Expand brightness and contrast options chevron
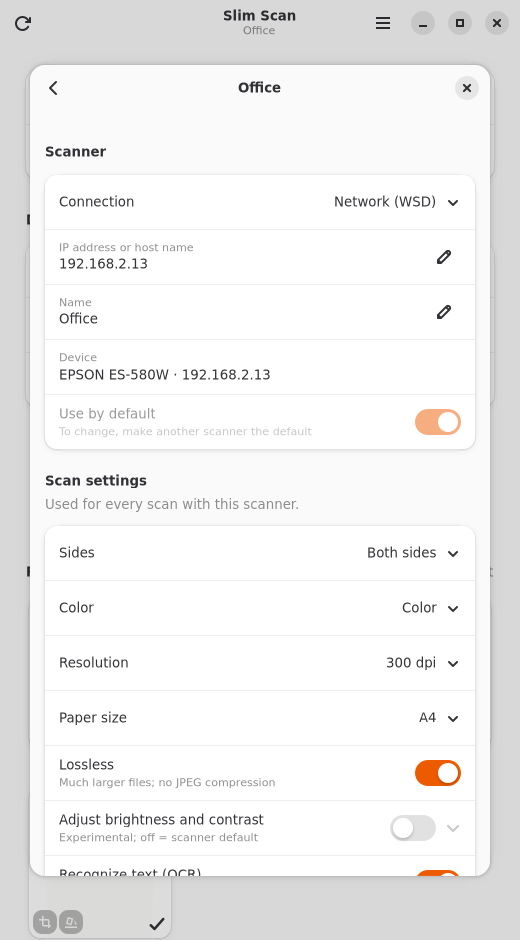Viewport: 520px width, 940px height. 453,828
